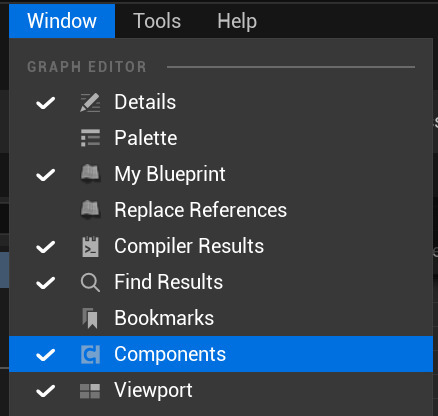Click the Find Results magnifier icon
438x416 pixels.
point(90,282)
